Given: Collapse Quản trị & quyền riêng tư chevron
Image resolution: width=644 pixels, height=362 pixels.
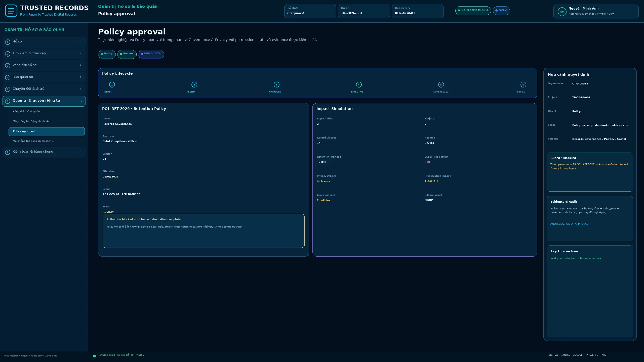Looking at the screenshot, I should click(82, 101).
